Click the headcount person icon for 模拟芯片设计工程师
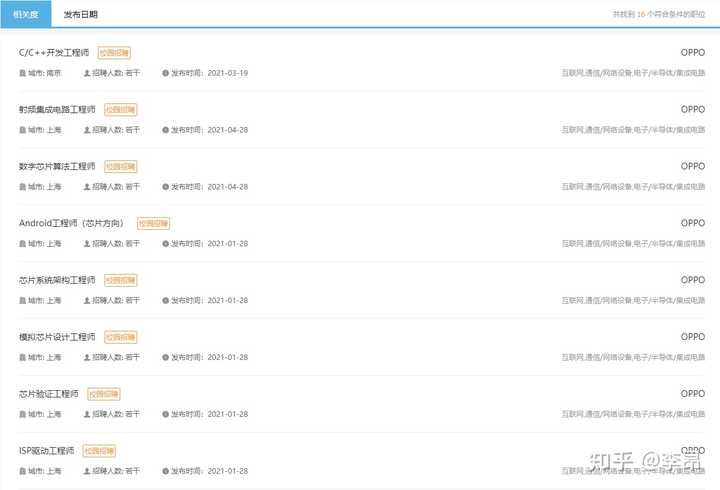The image size is (720, 490). 87,357
